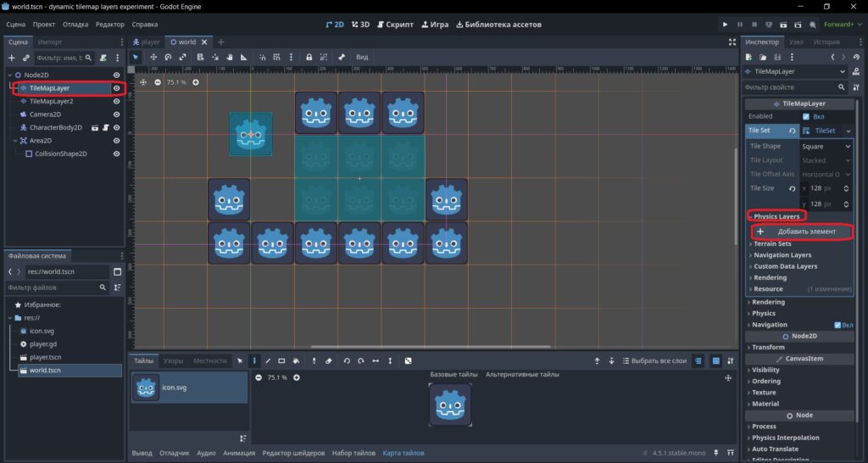Image resolution: width=868 pixels, height=463 pixels.
Task: Expand the Transform section
Action: [x=767, y=348]
